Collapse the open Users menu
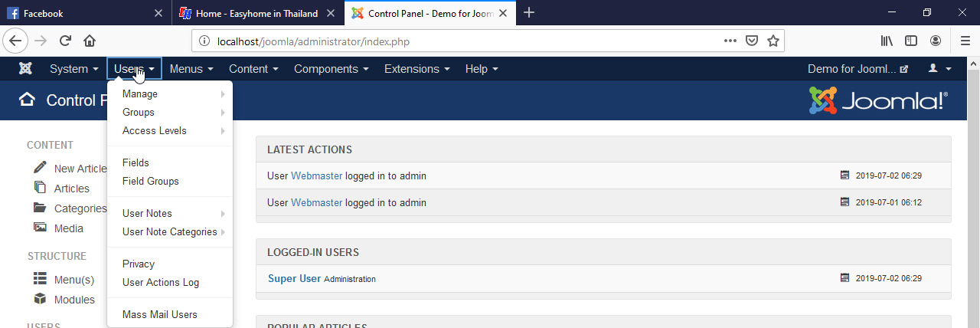Screen dimensions: 980x328 point(135,69)
